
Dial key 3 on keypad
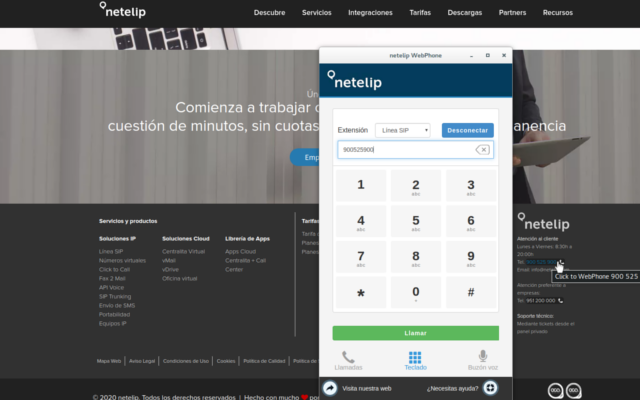coord(471,185)
